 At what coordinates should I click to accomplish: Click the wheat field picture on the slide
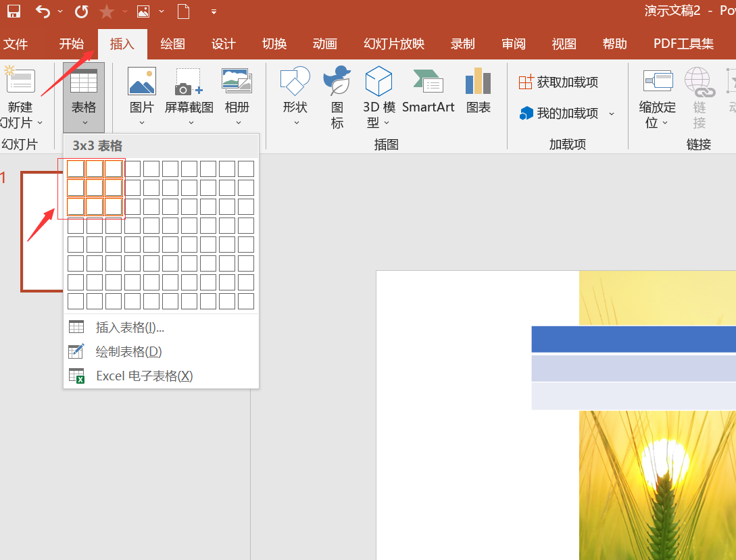pyautogui.click(x=658, y=486)
